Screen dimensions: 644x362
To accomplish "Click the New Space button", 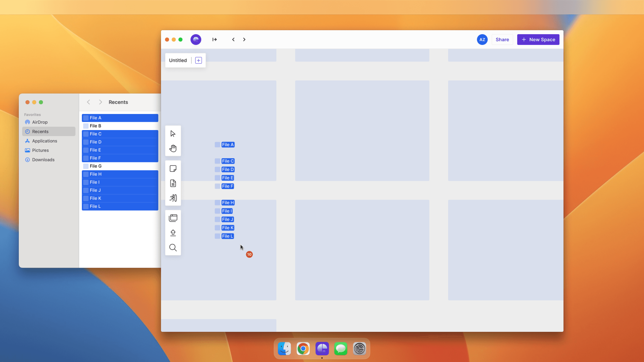I will (x=538, y=40).
